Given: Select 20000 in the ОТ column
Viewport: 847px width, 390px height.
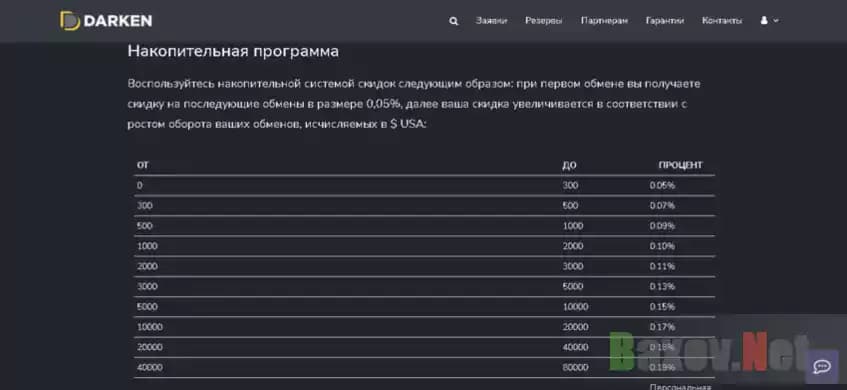Looking at the screenshot, I should pos(150,347).
